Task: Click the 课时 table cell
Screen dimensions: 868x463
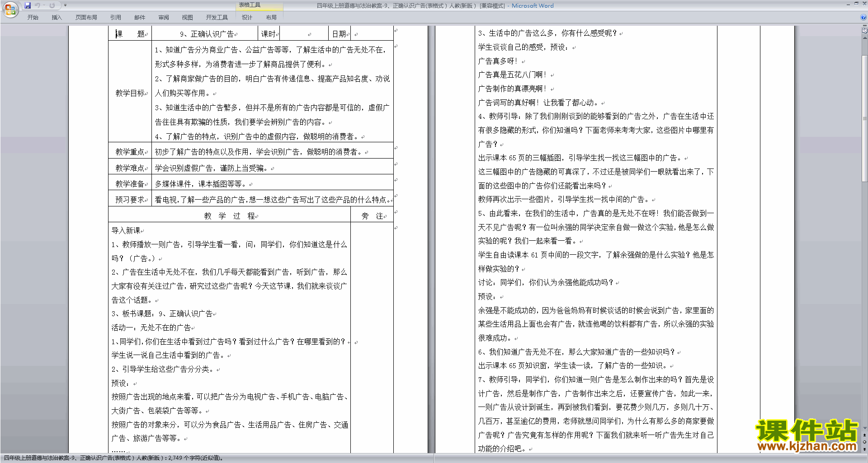Action: tap(270, 34)
